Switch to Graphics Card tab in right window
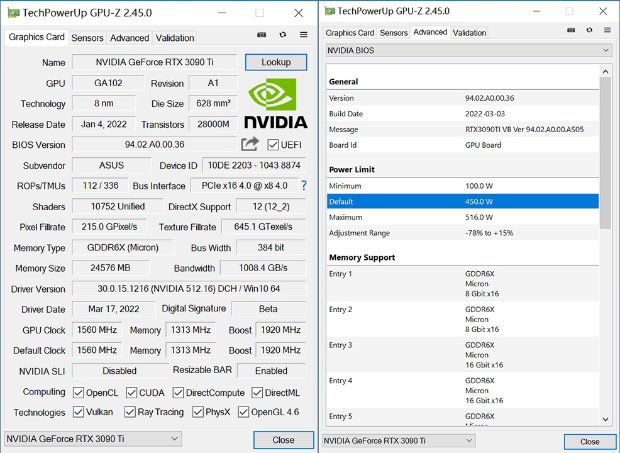 pyautogui.click(x=350, y=33)
